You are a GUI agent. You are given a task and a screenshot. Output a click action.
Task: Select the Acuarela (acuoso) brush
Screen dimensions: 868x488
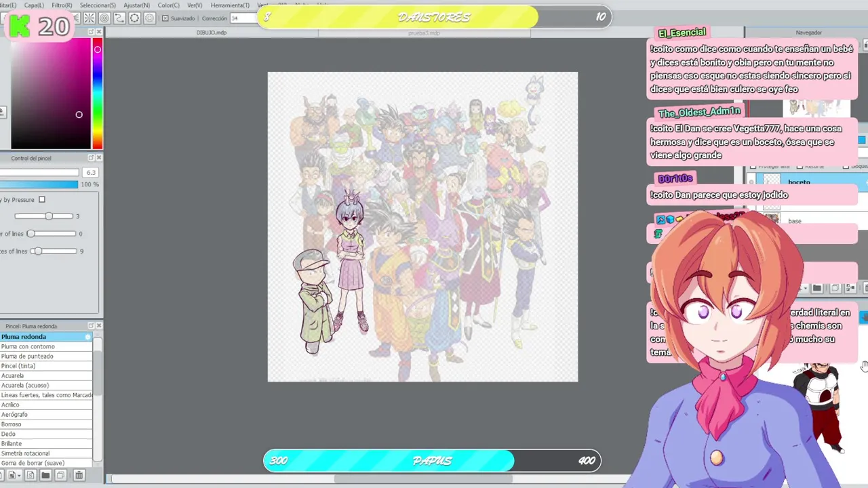46,385
